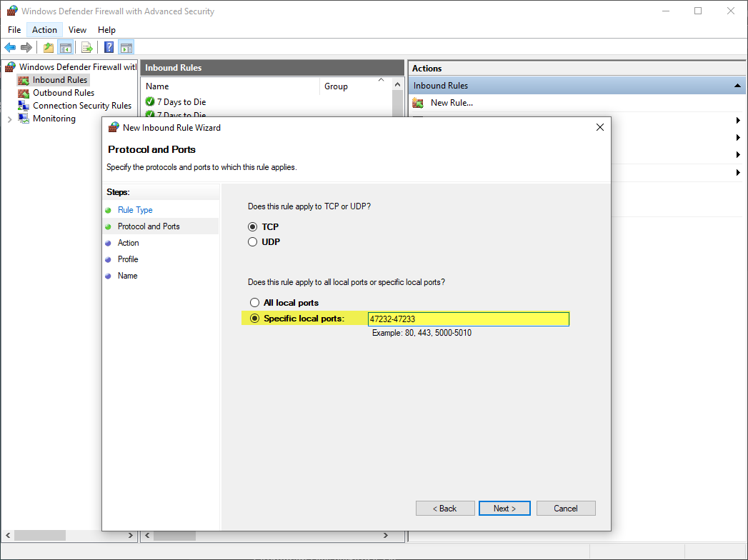The height and width of the screenshot is (560, 748).
Task: Click the Forward arrow toolbar icon
Action: 26,47
